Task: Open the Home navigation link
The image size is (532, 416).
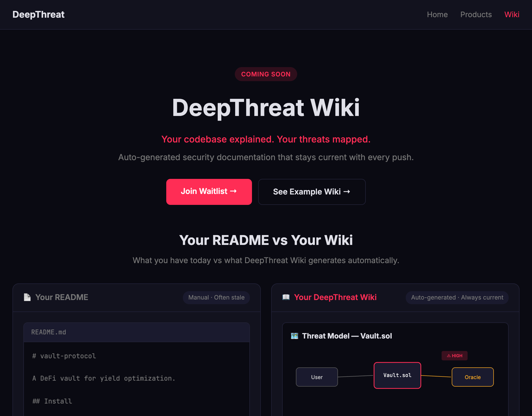Action: 437,15
